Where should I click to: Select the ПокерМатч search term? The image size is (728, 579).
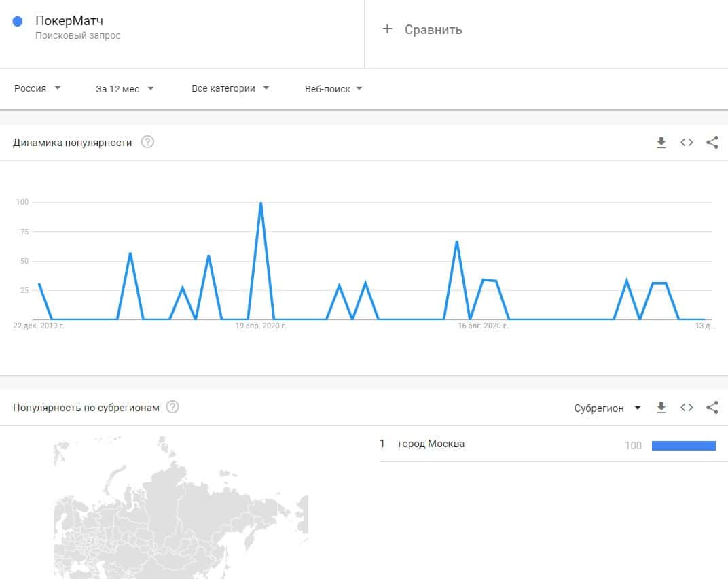pyautogui.click(x=69, y=21)
